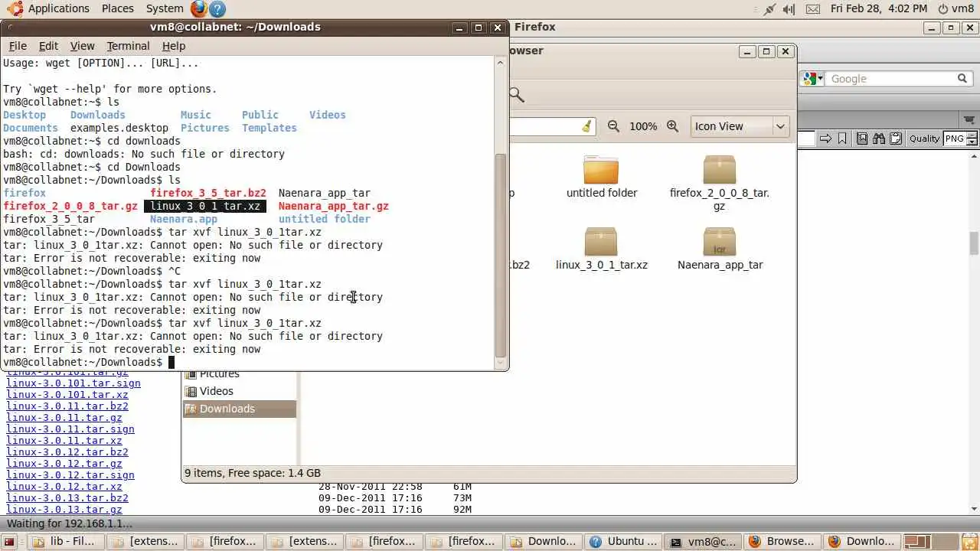
Task: Zoom out in the file browser
Action: (613, 126)
